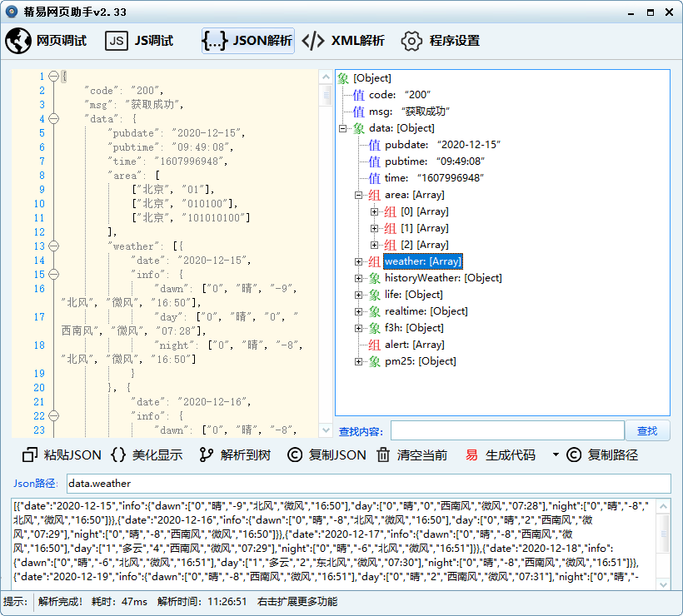Click the 粘贴JSON paste icon
Image resolution: width=683 pixels, height=616 pixels.
pyautogui.click(x=31, y=455)
